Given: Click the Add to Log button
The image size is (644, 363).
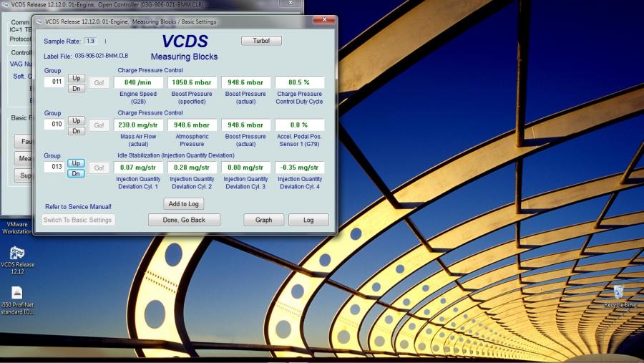Looking at the screenshot, I should [x=184, y=204].
